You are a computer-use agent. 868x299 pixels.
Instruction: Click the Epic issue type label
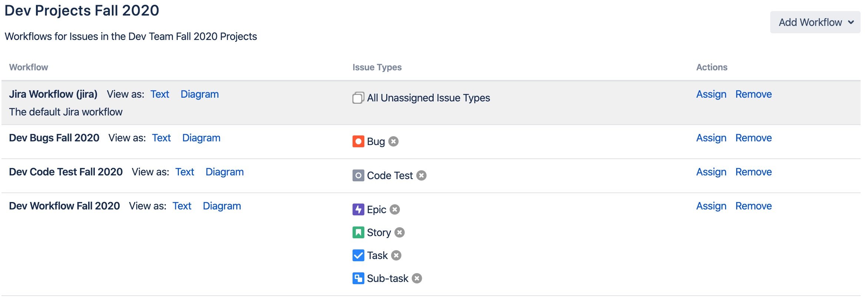pos(377,209)
